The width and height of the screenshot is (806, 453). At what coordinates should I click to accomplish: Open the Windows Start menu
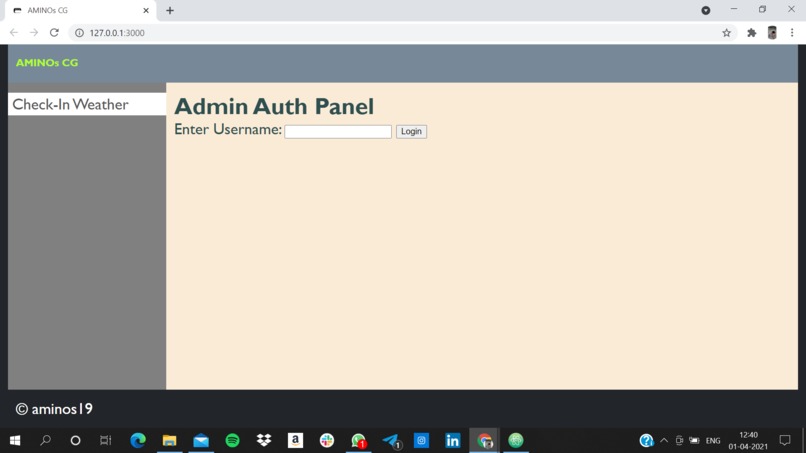15,440
